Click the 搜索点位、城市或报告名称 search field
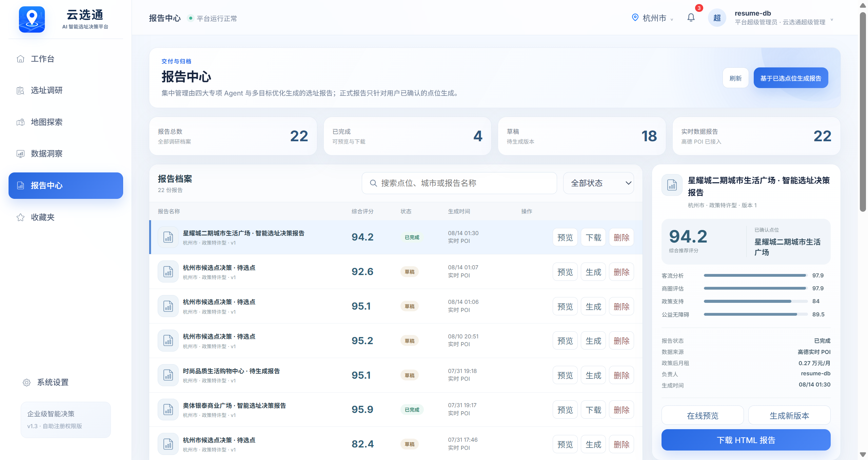 459,183
